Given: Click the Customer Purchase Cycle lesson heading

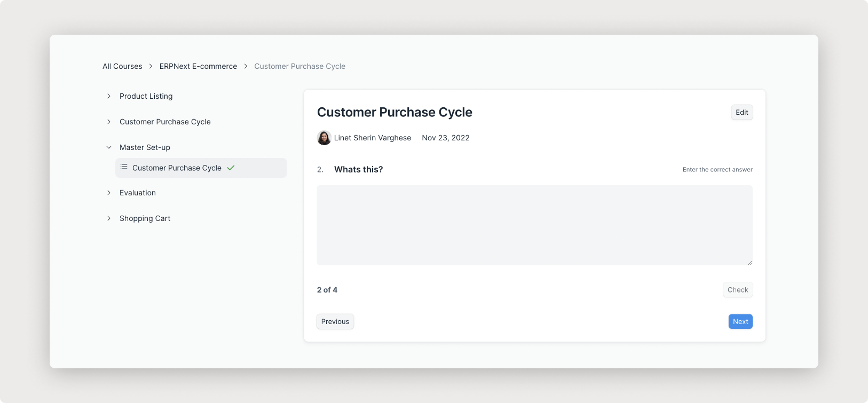Looking at the screenshot, I should pyautogui.click(x=394, y=112).
